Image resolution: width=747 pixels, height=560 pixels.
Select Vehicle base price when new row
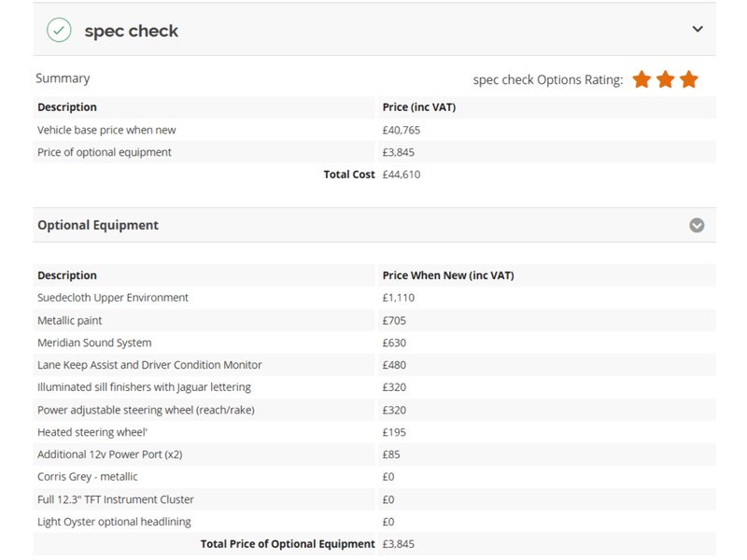pos(374,130)
